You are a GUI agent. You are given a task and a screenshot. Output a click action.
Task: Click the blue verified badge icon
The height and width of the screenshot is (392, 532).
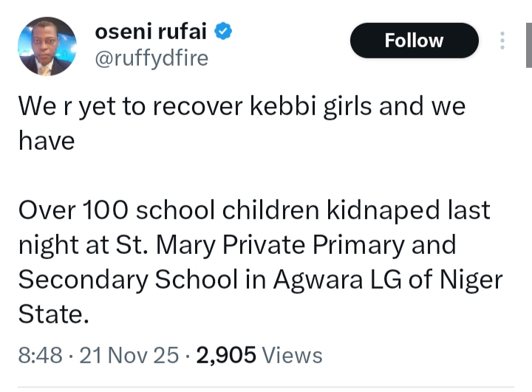coord(224,31)
